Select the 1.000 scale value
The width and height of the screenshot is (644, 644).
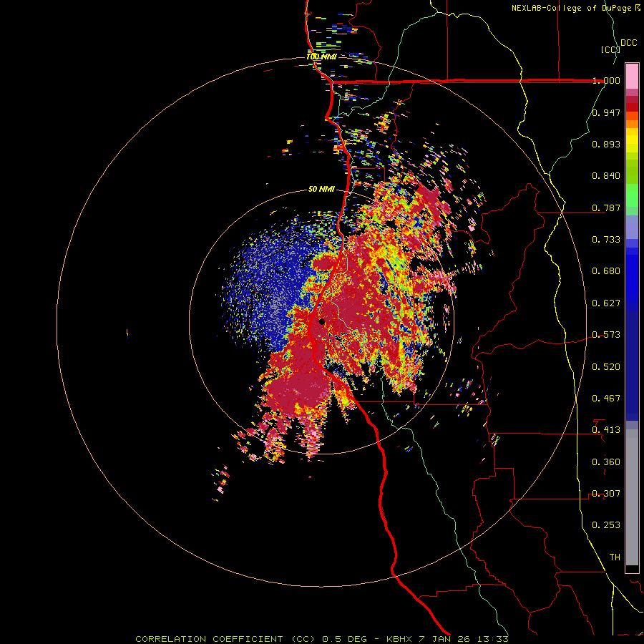[x=606, y=80]
